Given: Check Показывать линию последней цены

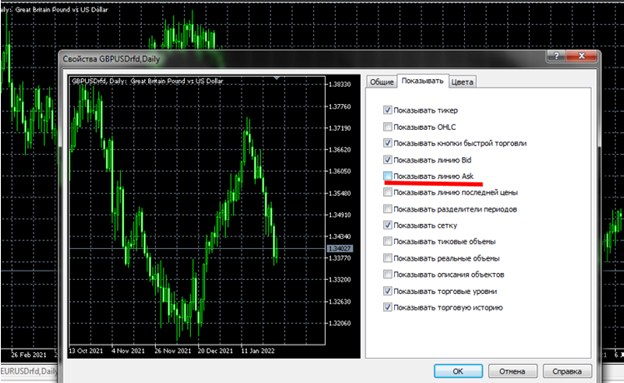Looking at the screenshot, I should [387, 192].
